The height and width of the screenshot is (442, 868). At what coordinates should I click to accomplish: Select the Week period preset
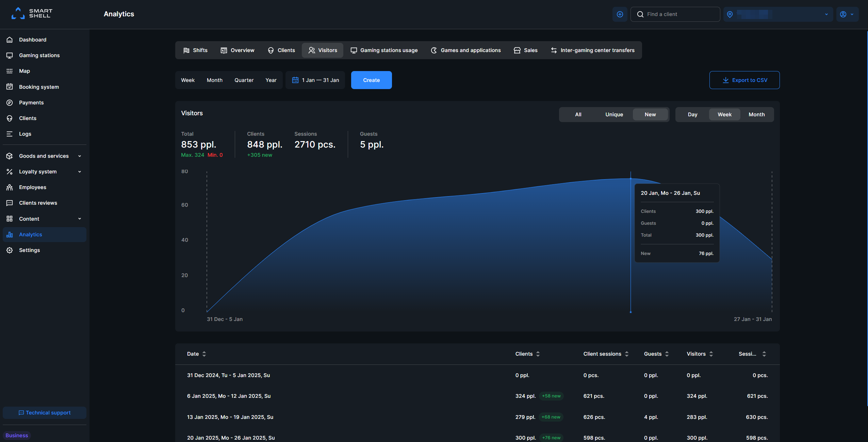[188, 80]
